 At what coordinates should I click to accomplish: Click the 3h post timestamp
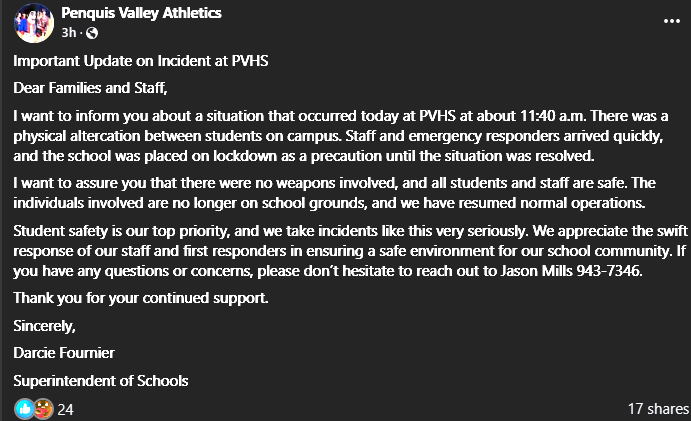(68, 33)
